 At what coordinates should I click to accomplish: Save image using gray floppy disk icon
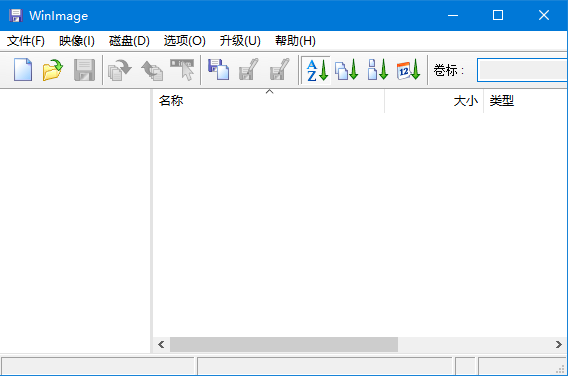coord(84,70)
